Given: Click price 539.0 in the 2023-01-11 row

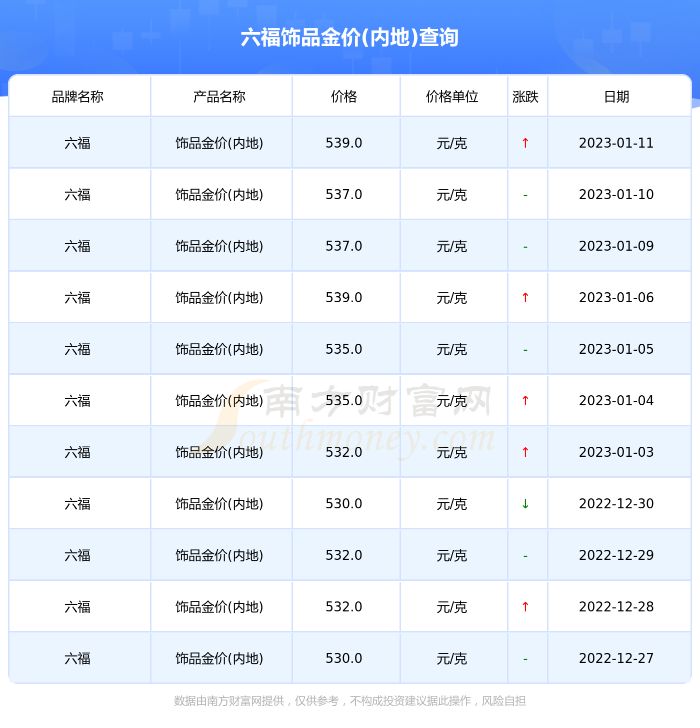Looking at the screenshot, I should point(344,143).
